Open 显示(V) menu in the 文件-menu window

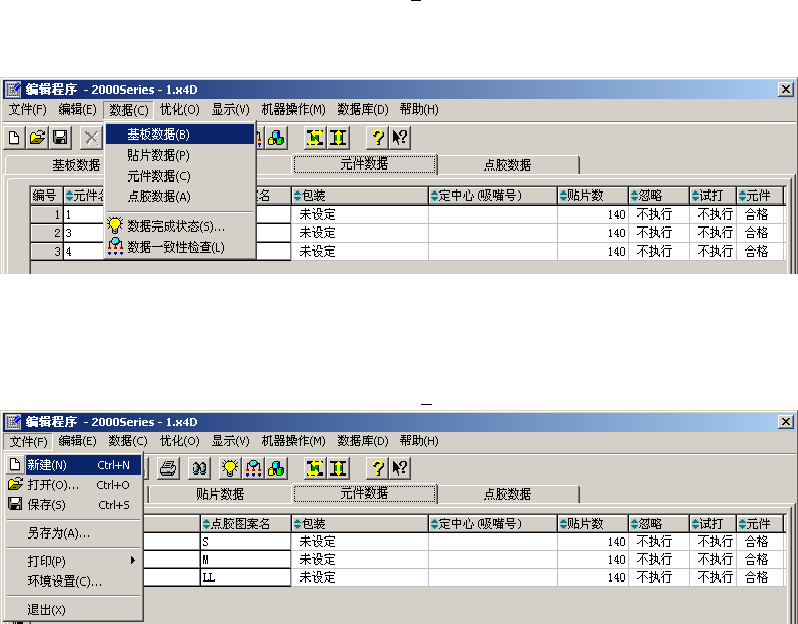231,441
